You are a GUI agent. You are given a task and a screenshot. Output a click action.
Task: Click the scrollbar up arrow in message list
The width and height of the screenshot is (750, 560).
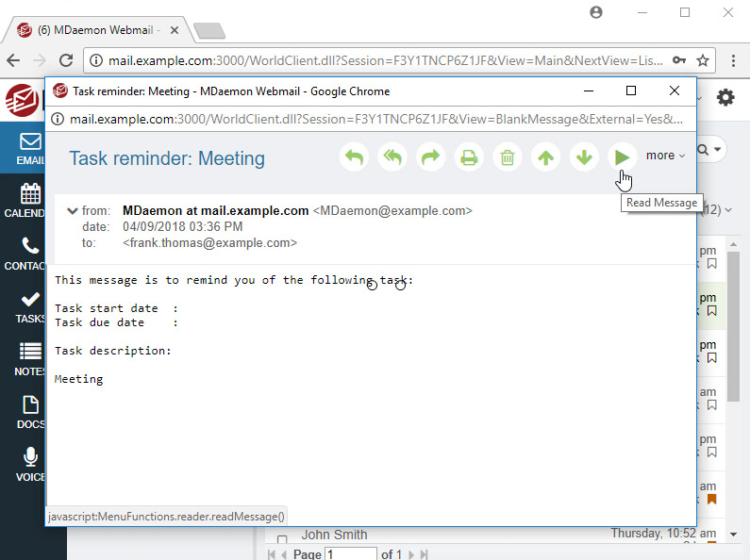tap(733, 244)
